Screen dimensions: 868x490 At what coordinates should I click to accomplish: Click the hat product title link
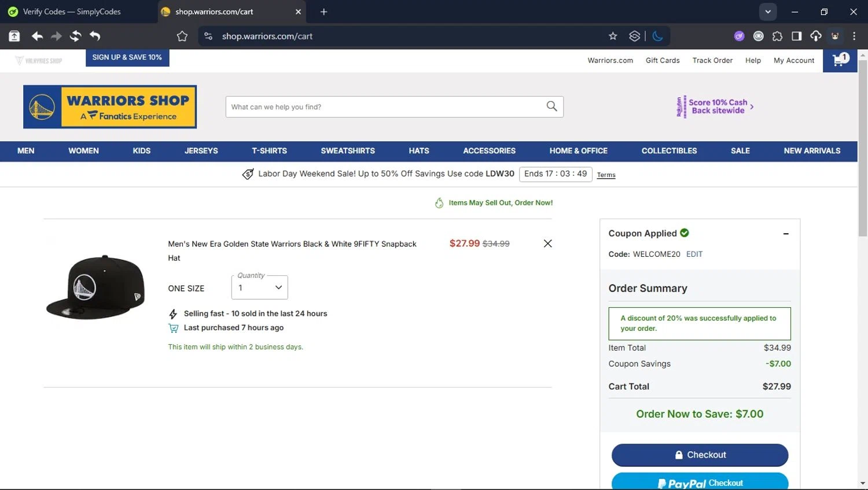tap(292, 251)
